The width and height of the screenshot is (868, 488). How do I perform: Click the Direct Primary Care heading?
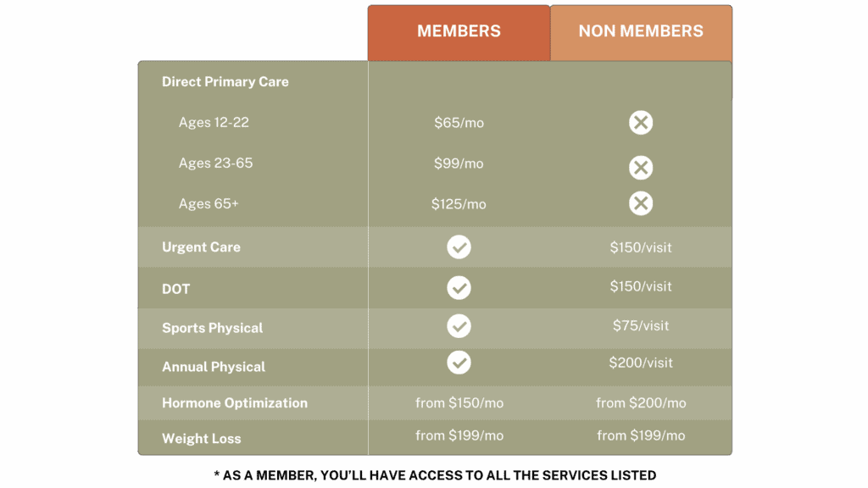[x=225, y=82]
